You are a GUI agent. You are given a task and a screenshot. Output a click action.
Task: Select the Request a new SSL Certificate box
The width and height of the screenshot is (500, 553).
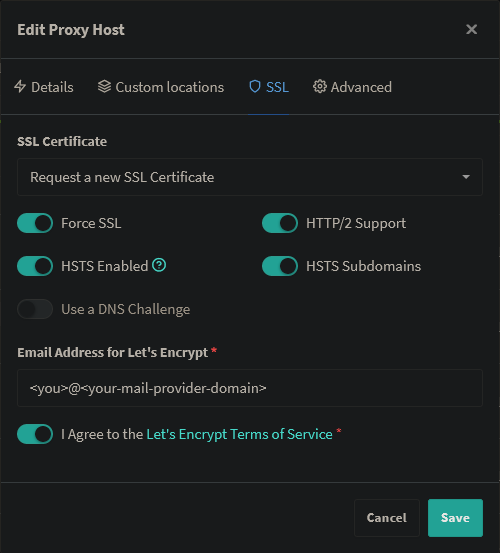250,177
